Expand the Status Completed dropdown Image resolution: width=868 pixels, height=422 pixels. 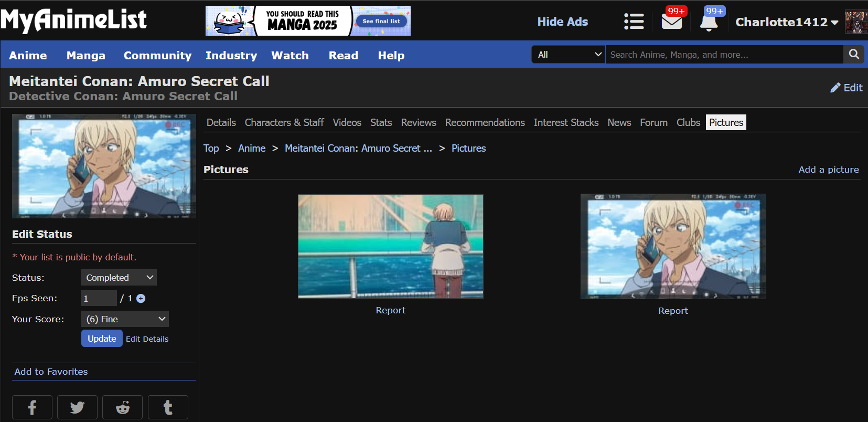tap(119, 278)
